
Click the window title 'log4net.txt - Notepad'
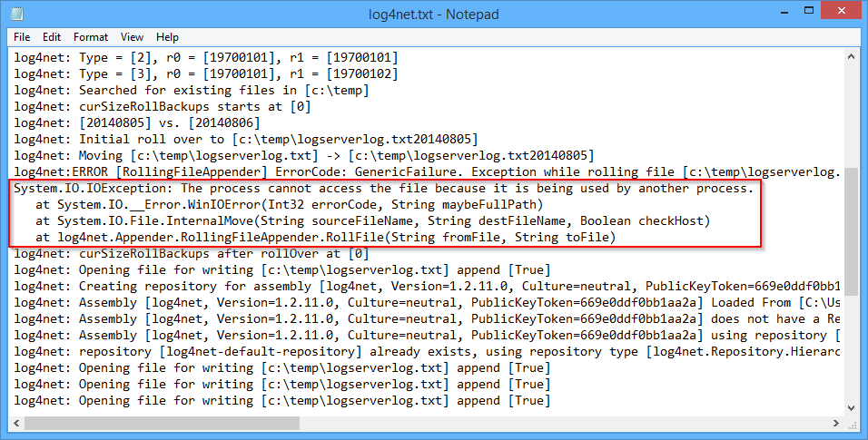433,14
